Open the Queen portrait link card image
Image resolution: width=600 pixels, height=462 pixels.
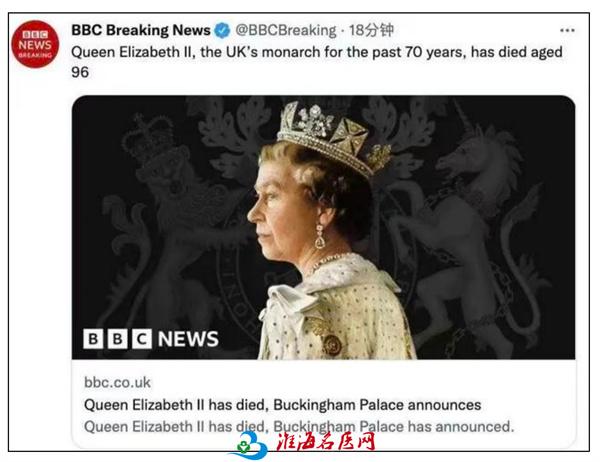323,227
